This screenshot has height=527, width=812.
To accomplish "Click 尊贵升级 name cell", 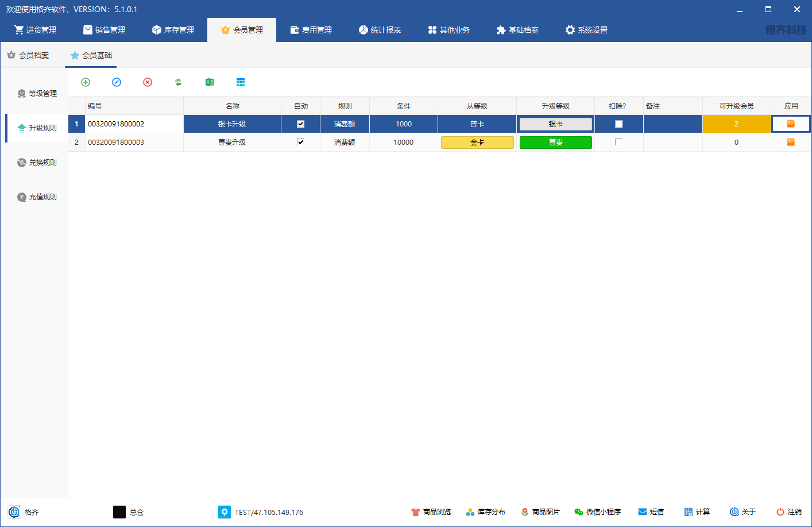I will 232,142.
